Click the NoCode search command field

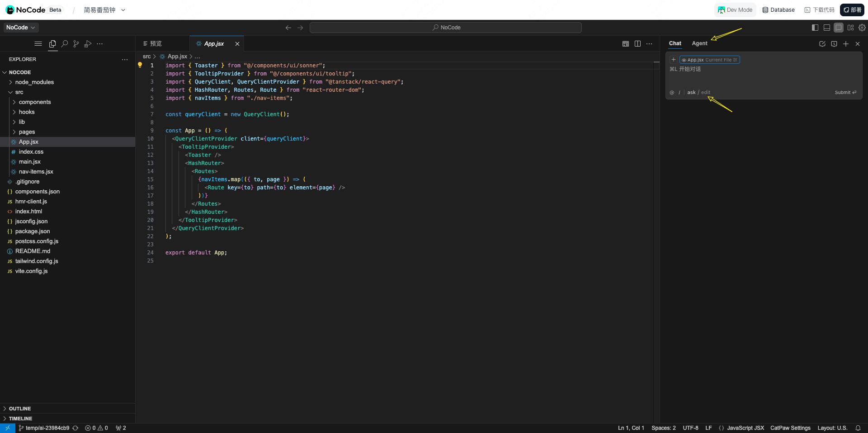pos(446,28)
